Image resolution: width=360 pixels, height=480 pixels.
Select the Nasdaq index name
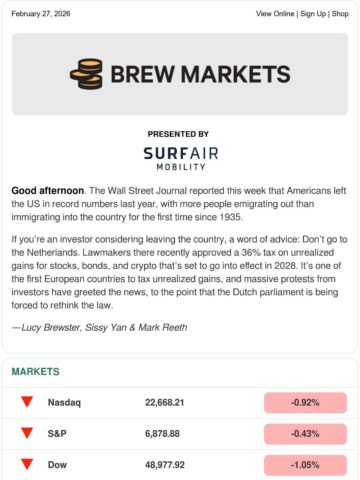pos(64,403)
